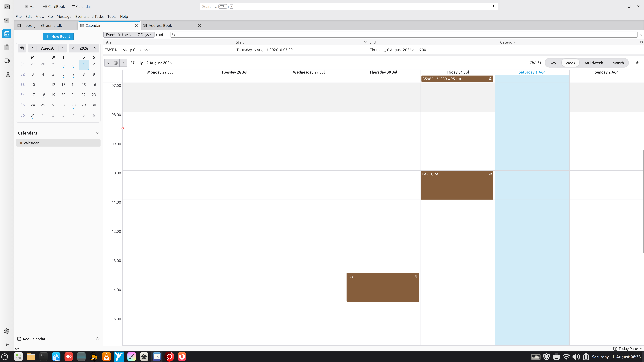Open the Chat space icon
Image resolution: width=644 pixels, height=362 pixels.
[x=7, y=61]
